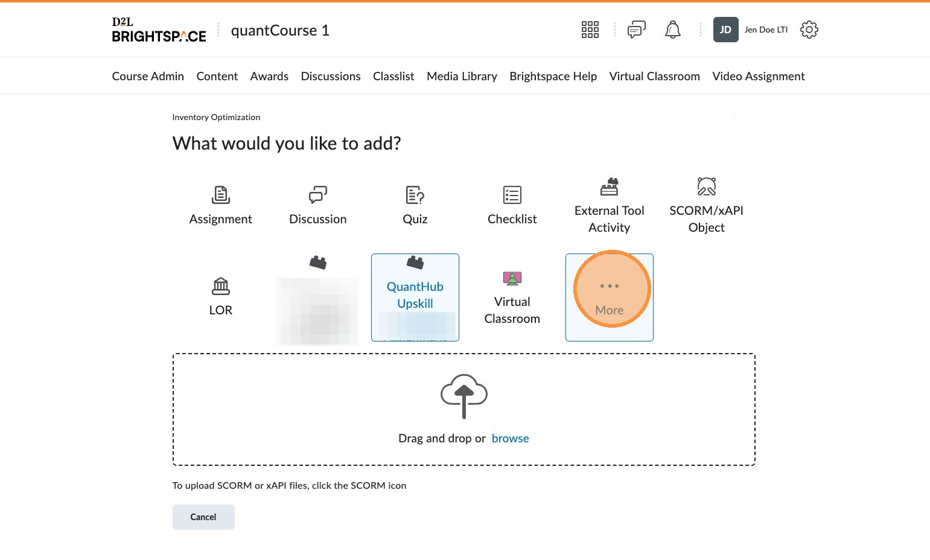The image size is (930, 560).
Task: Open the Classlist navigation item
Action: click(x=393, y=76)
